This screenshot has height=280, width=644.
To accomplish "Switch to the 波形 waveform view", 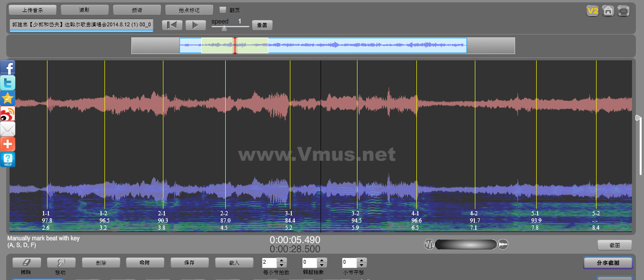I will click(85, 10).
